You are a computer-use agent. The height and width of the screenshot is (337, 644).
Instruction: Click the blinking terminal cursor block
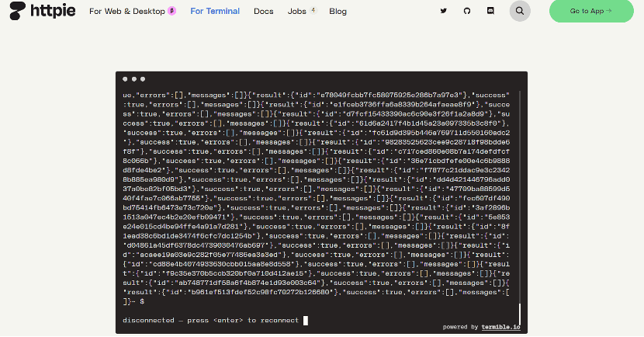click(x=306, y=320)
